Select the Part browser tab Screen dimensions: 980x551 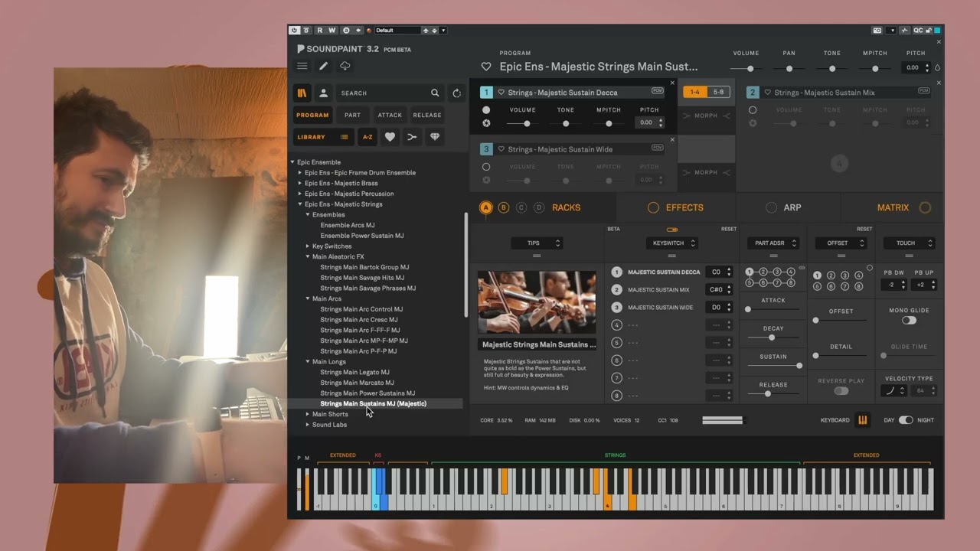(352, 116)
